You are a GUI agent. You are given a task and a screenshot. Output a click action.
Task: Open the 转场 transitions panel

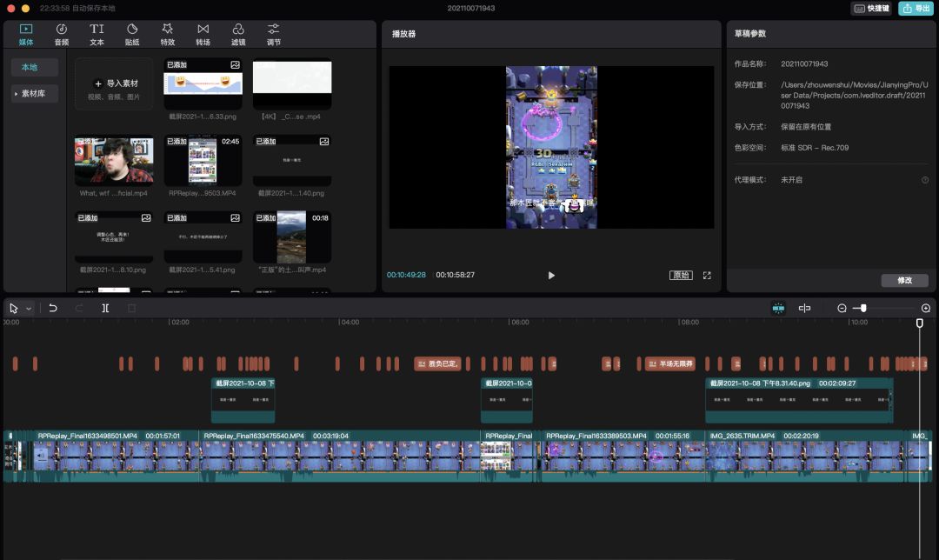[x=203, y=35]
